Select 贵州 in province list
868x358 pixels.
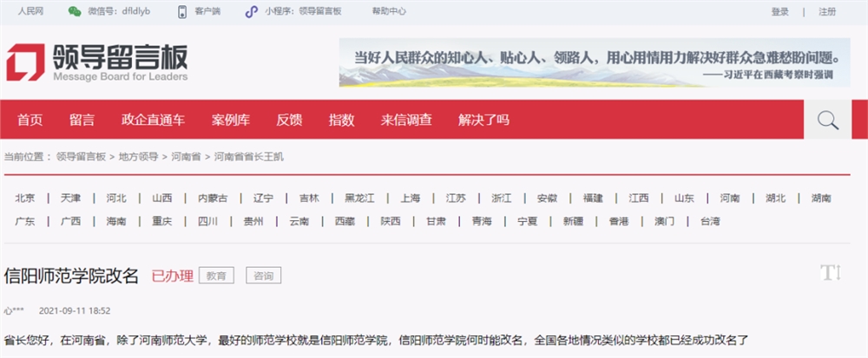[x=253, y=222]
